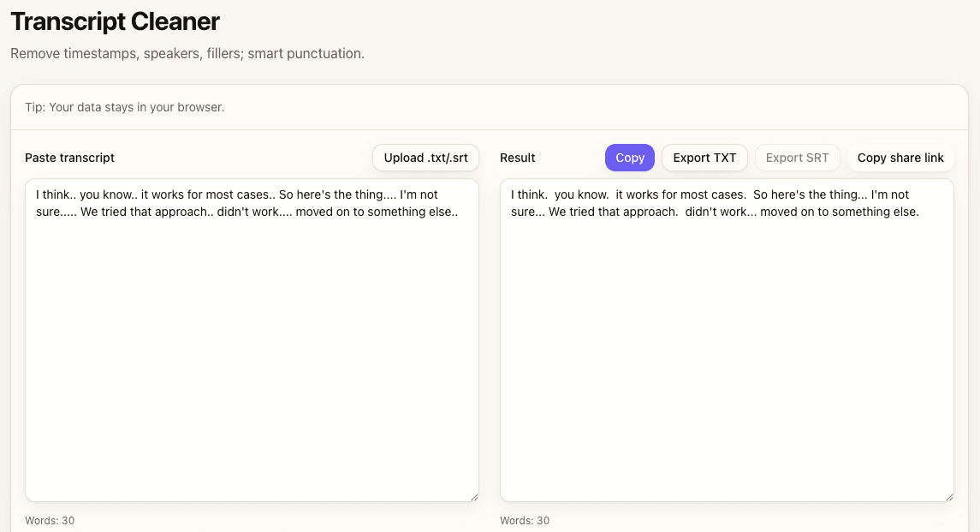This screenshot has width=980, height=532.
Task: Click the word count below the transcript input
Action: (x=50, y=521)
